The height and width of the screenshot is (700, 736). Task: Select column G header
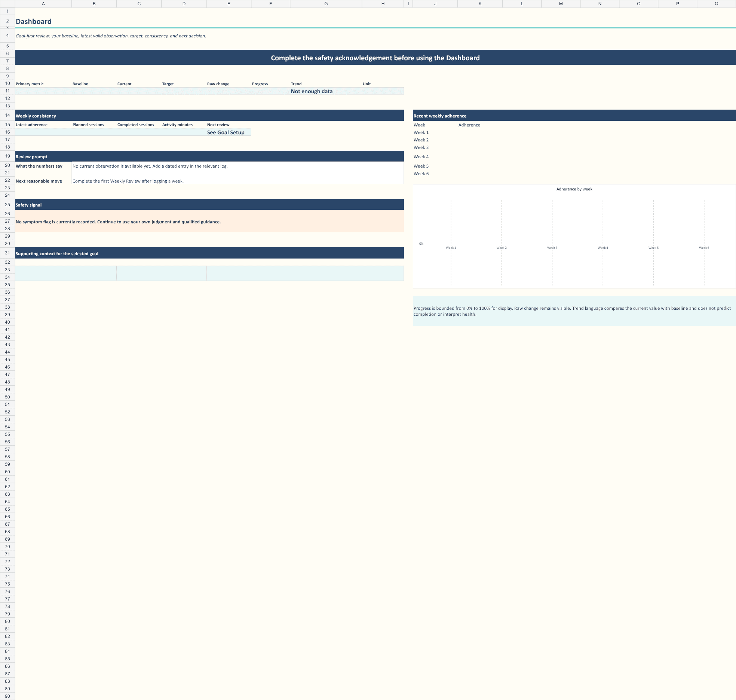tap(326, 4)
